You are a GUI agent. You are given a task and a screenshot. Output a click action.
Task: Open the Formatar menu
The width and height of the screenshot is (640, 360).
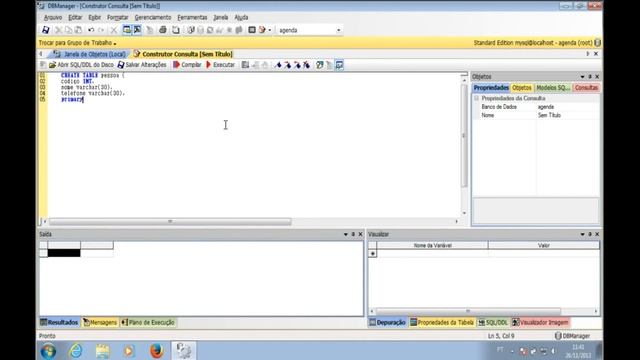(118, 18)
